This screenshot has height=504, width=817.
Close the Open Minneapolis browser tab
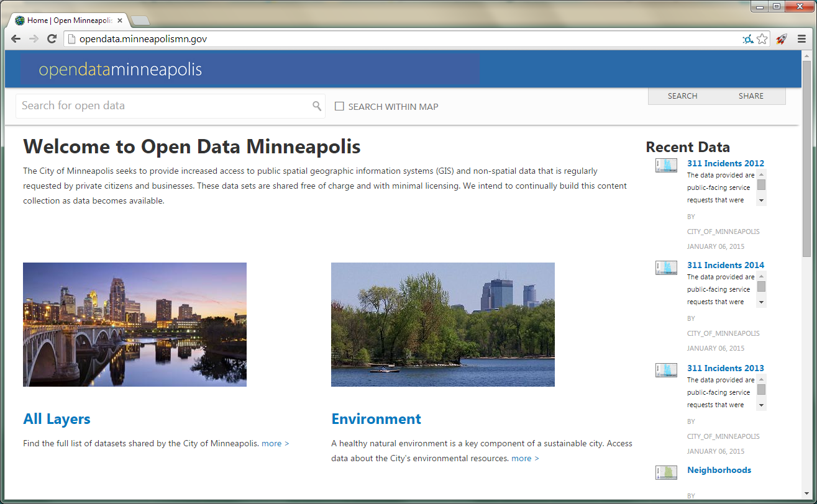pos(120,20)
